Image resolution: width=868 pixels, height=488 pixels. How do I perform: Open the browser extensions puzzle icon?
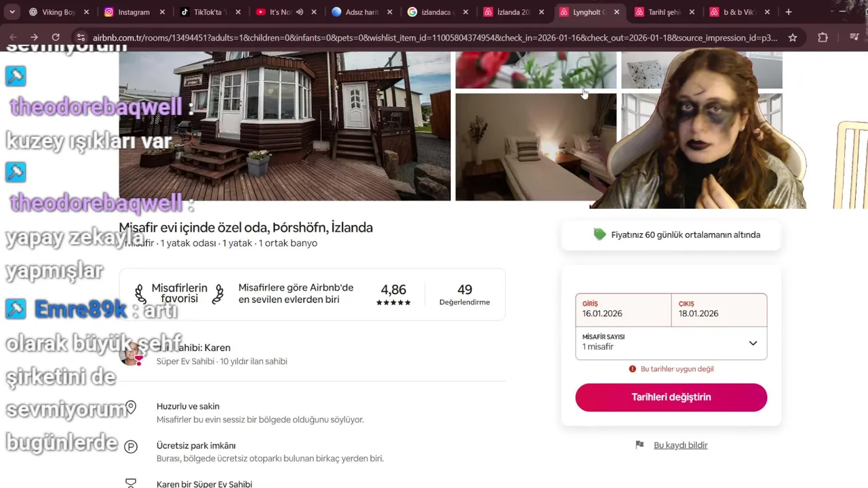(x=823, y=37)
